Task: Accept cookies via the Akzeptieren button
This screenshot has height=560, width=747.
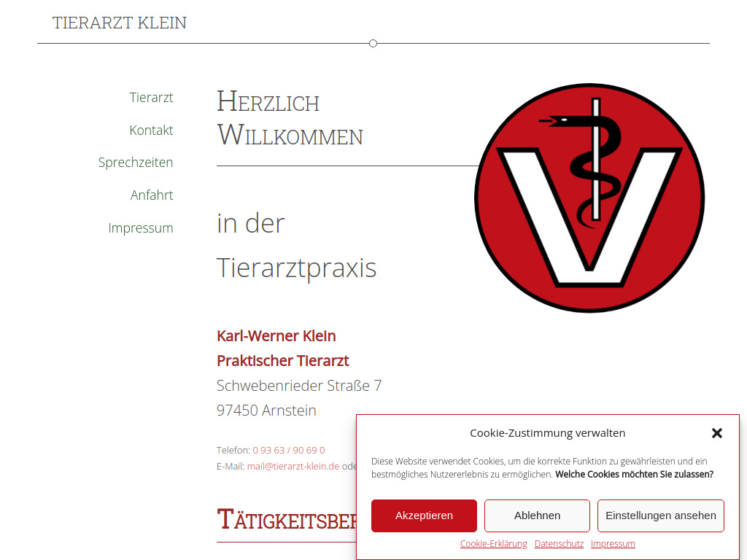Action: 424,516
